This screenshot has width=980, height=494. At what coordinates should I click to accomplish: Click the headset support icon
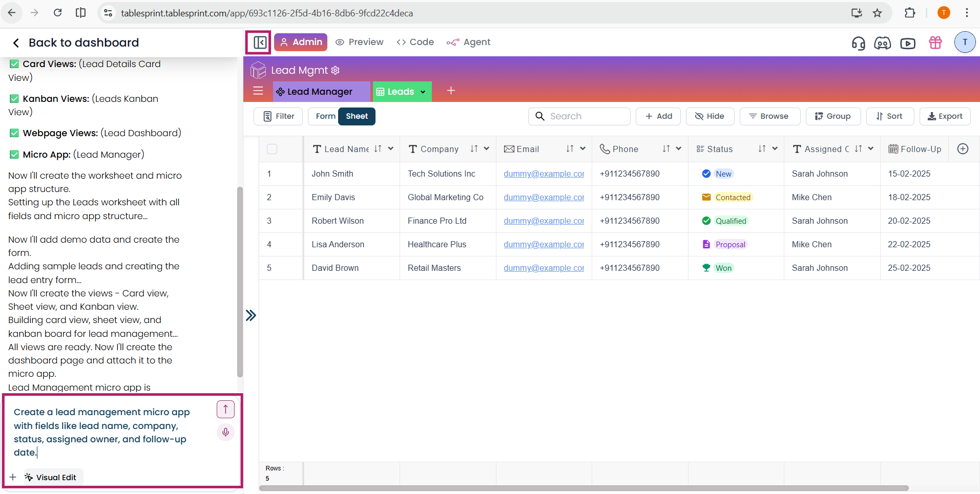click(858, 43)
